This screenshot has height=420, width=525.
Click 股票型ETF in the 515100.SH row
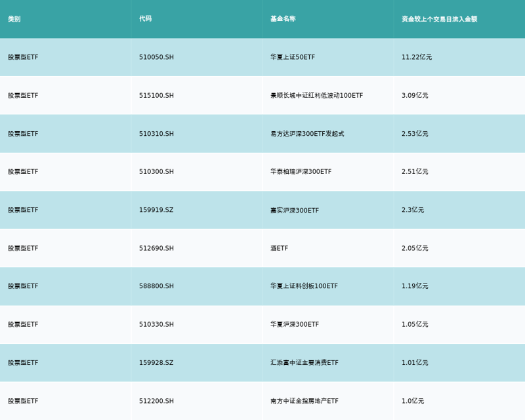(x=23, y=95)
